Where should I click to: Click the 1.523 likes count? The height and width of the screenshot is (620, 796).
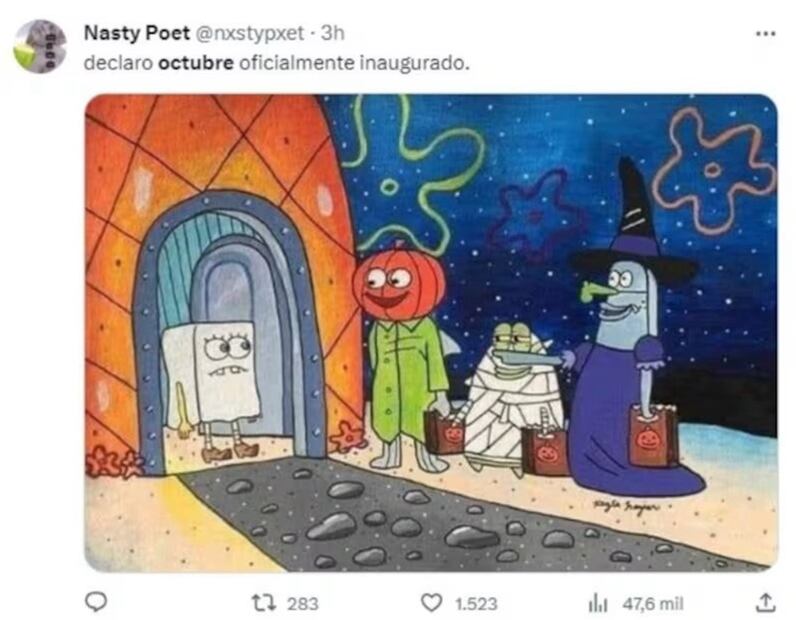[476, 603]
